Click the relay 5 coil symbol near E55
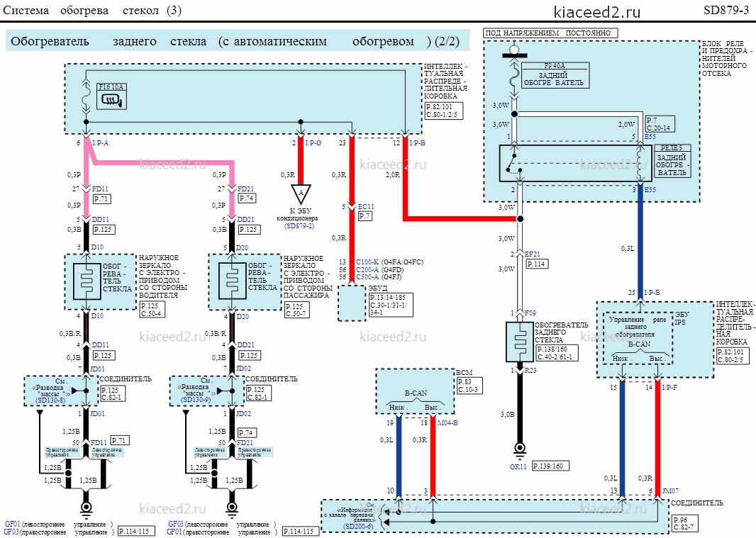756x538 pixels. point(640,164)
